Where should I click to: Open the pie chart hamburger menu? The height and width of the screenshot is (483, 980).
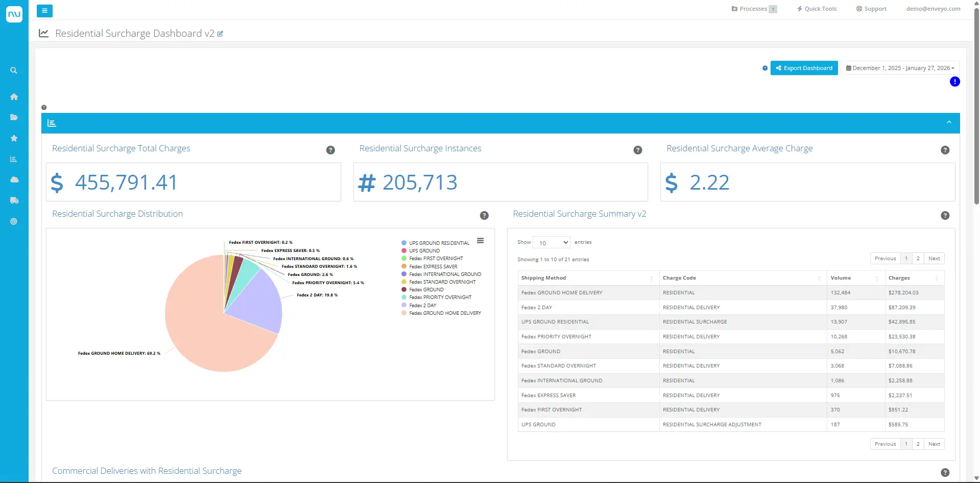[480, 241]
